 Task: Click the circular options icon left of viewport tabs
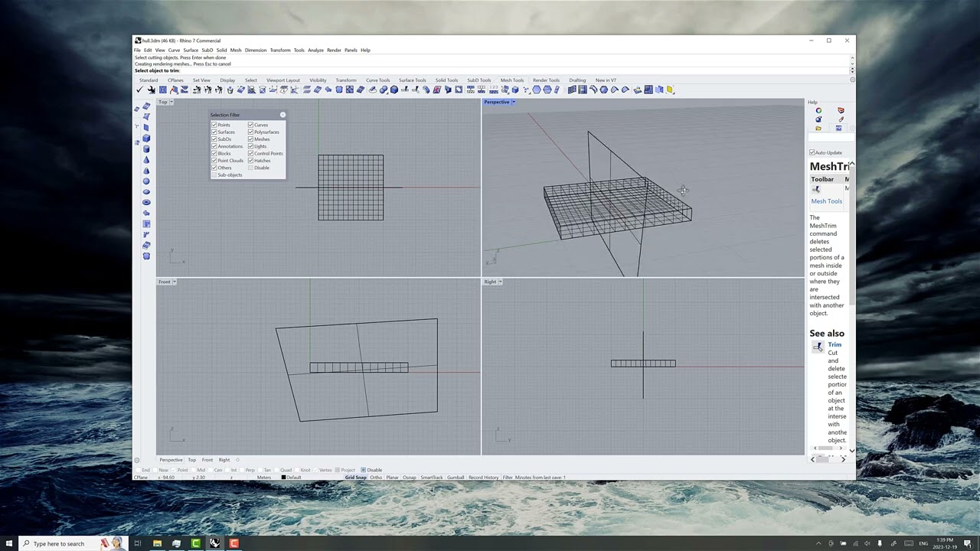click(137, 460)
